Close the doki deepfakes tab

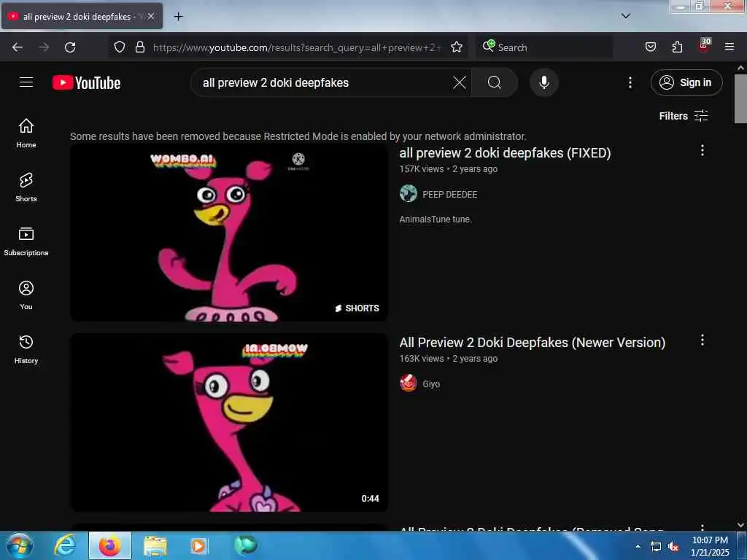[x=151, y=16]
